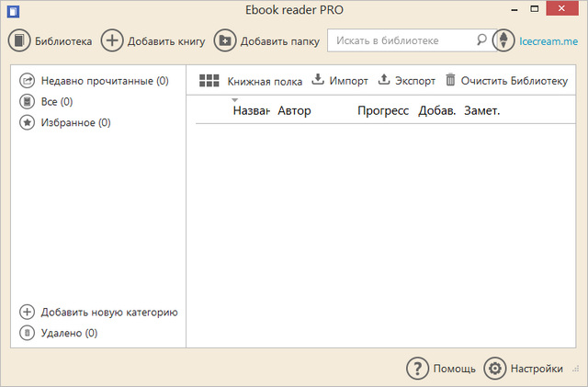Switch view with Книжная полка grid icon
Viewport: 588px width, 387px height.
point(209,80)
